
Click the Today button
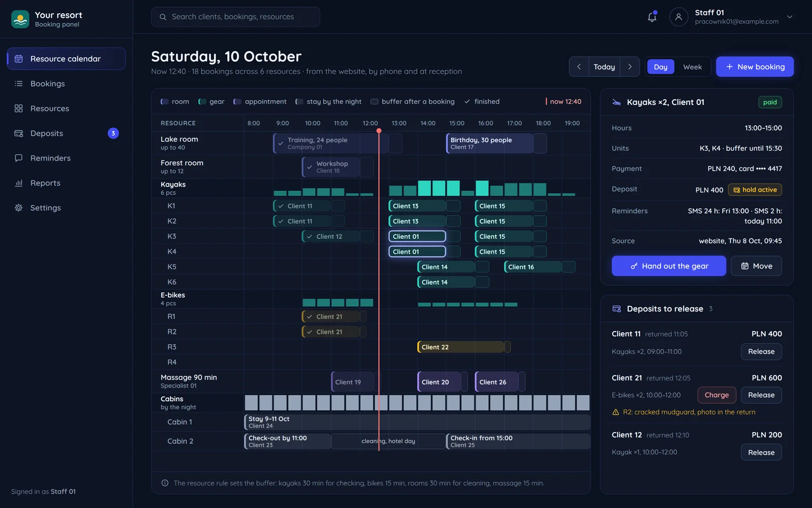pos(604,67)
